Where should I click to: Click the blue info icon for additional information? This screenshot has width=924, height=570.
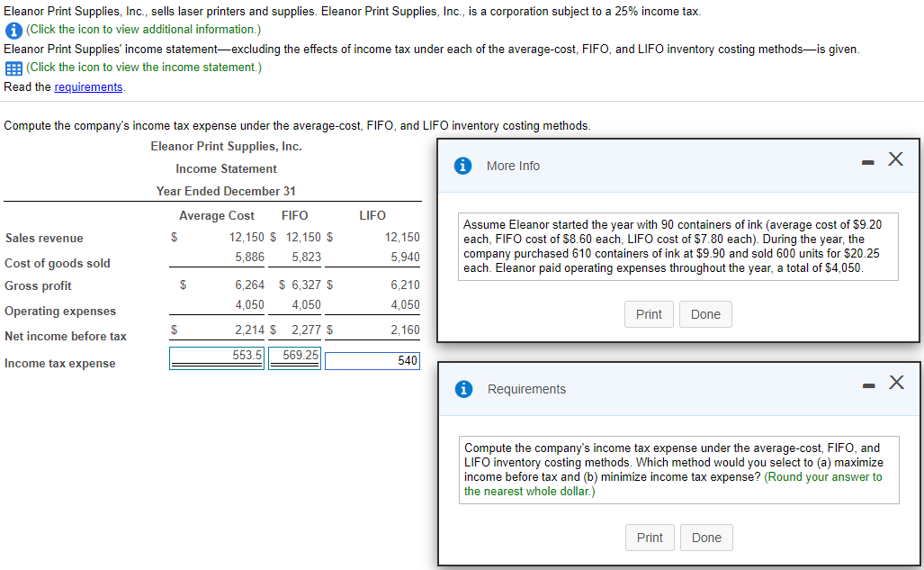click(x=13, y=30)
